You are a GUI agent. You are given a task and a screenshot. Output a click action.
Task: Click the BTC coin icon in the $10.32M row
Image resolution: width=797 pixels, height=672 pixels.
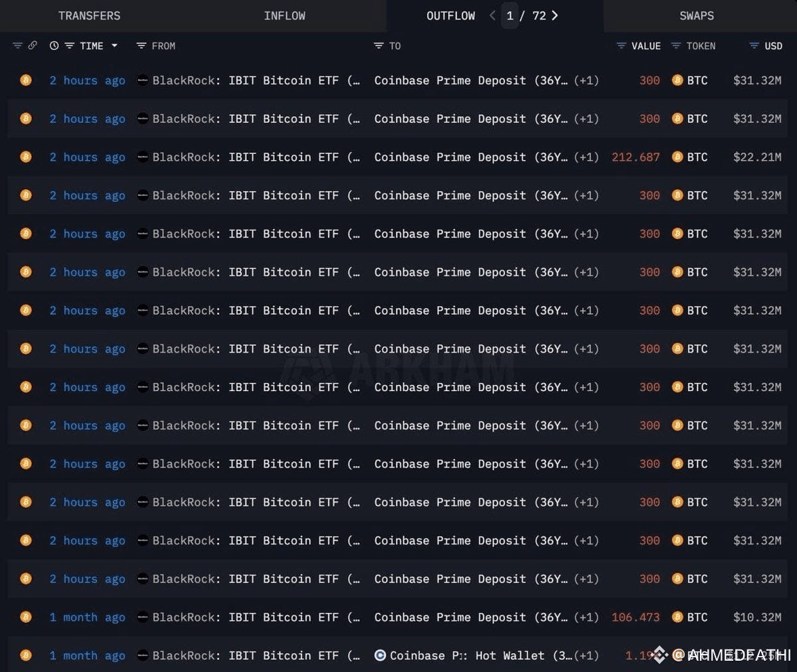(677, 618)
